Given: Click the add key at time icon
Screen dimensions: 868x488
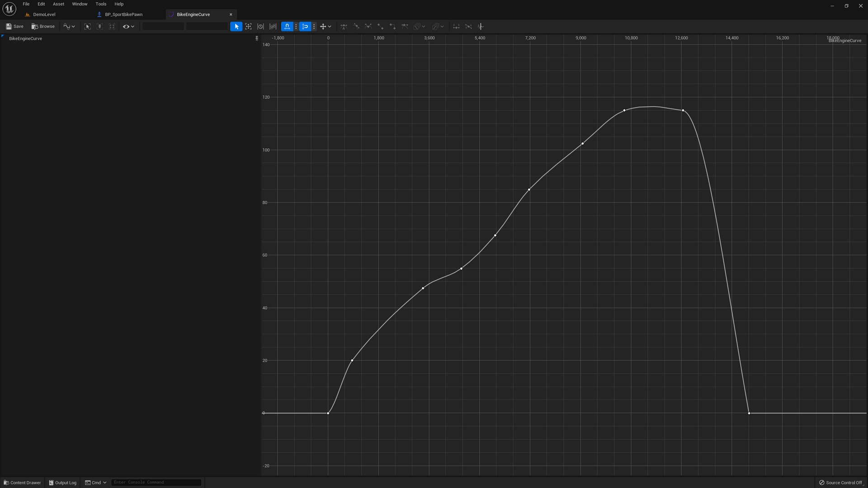Looking at the screenshot, I should tap(481, 27).
